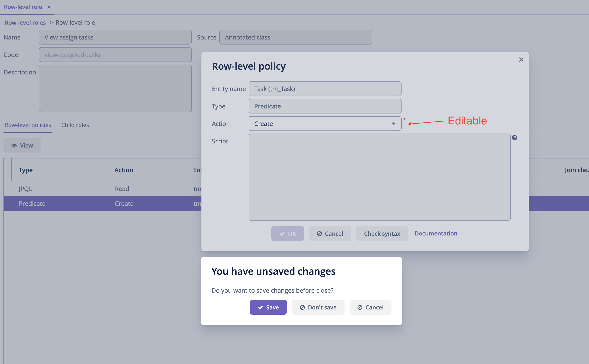This screenshot has height=364, width=589.
Task: Click the View button with eye icon
Action: (x=22, y=145)
